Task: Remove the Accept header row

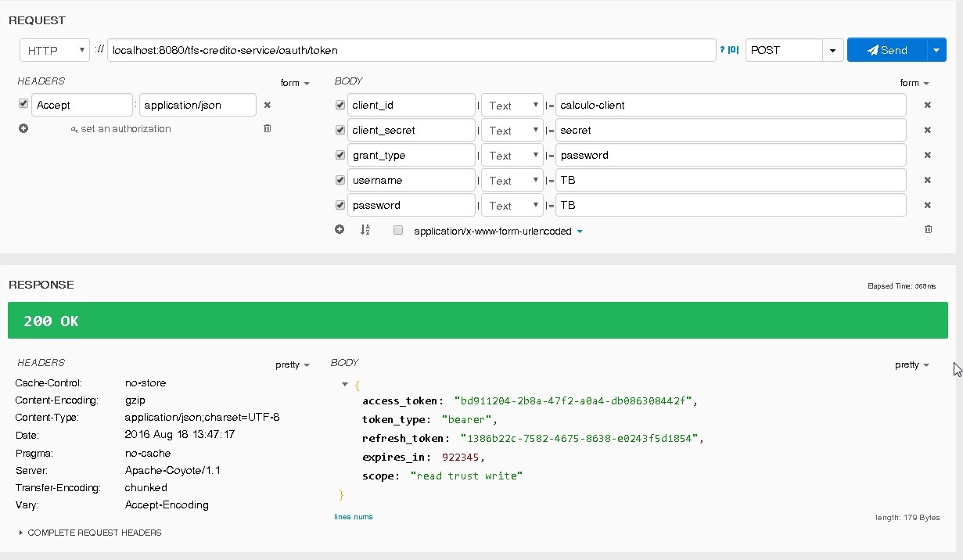Action: (x=267, y=105)
